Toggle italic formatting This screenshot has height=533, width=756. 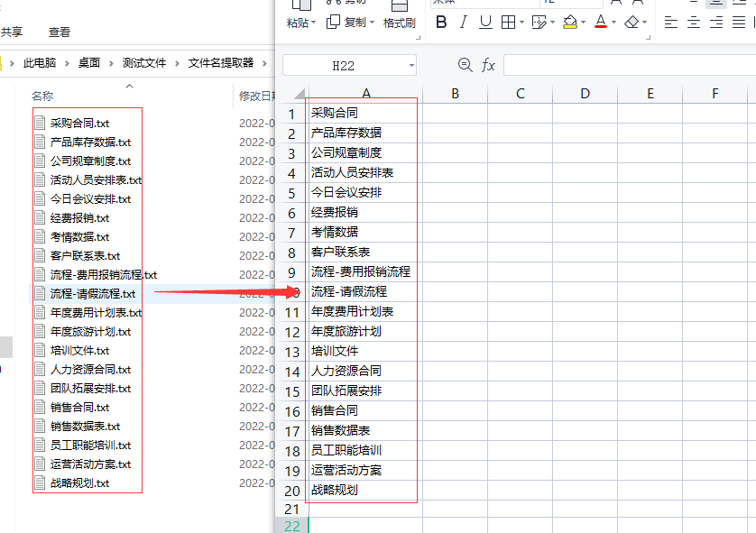point(464,23)
